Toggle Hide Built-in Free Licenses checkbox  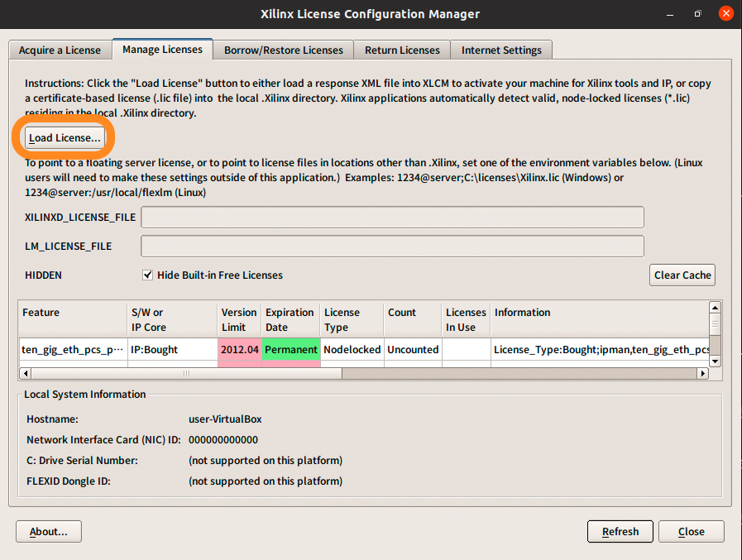[x=147, y=275]
